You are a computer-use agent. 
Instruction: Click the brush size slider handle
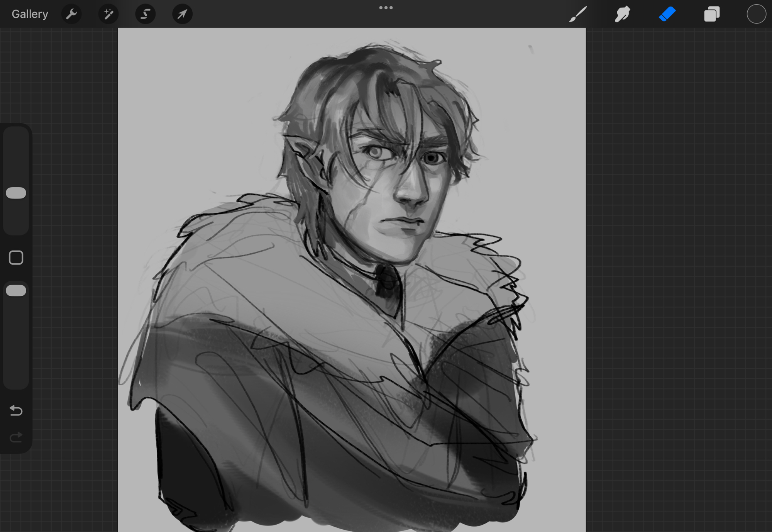[16, 193]
